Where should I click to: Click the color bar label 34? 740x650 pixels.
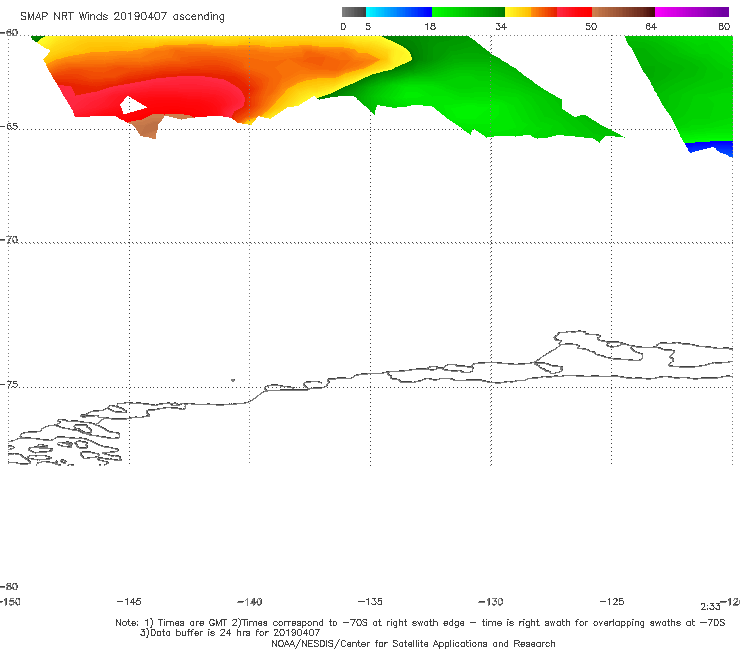click(x=501, y=26)
